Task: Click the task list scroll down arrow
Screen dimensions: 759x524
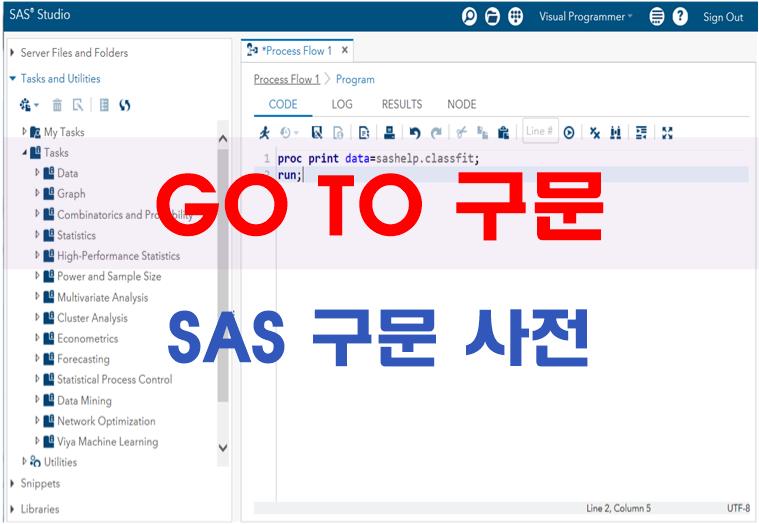Action: (223, 448)
